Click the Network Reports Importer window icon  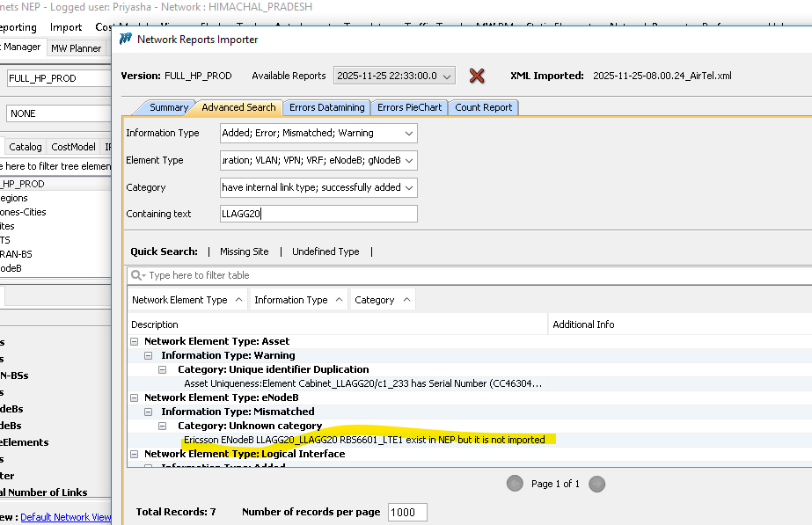point(126,39)
